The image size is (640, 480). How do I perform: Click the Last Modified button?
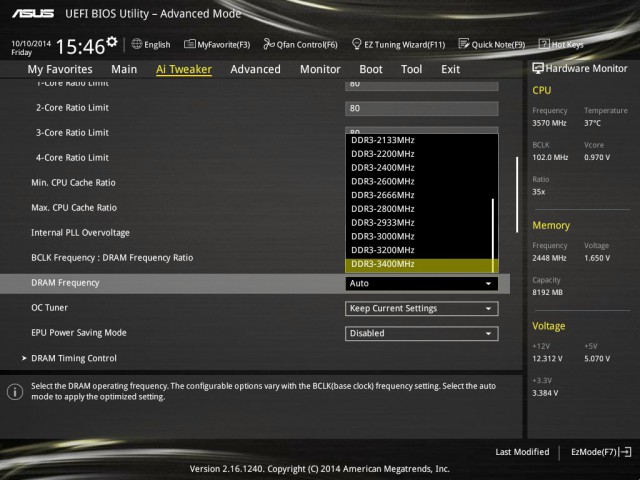tap(522, 452)
